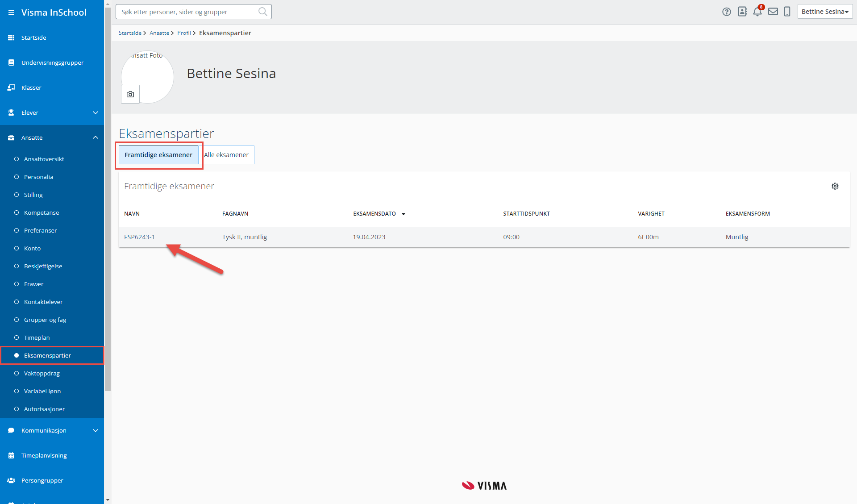Click the mobile phone icon in header
Viewport: 857px width, 504px height.
(x=787, y=12)
